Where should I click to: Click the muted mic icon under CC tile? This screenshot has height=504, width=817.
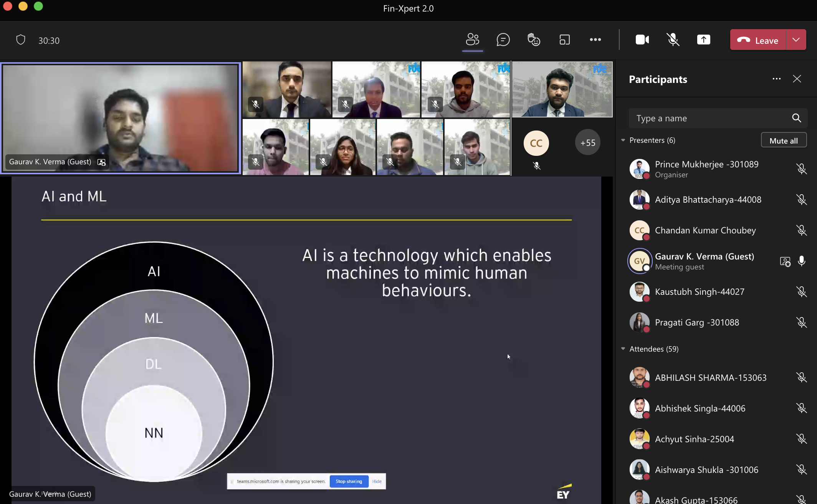point(537,165)
